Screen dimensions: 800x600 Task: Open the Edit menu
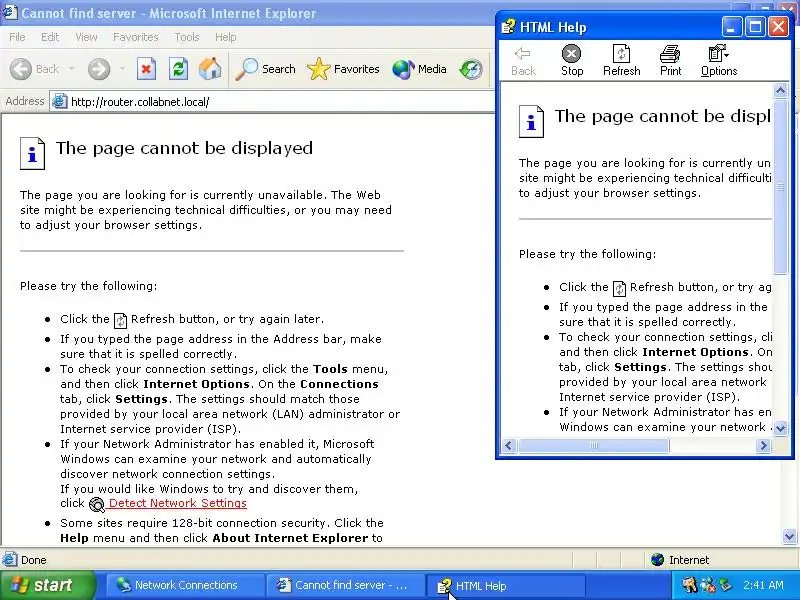pyautogui.click(x=50, y=37)
